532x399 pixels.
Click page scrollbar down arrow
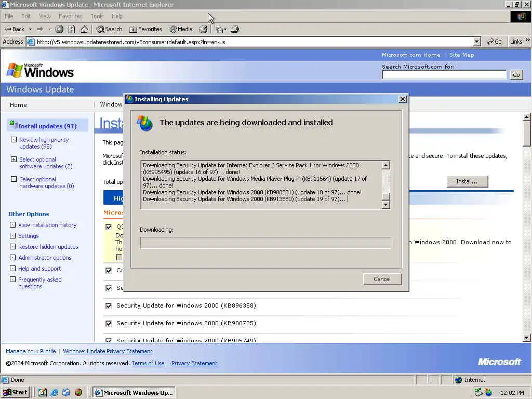point(527,338)
